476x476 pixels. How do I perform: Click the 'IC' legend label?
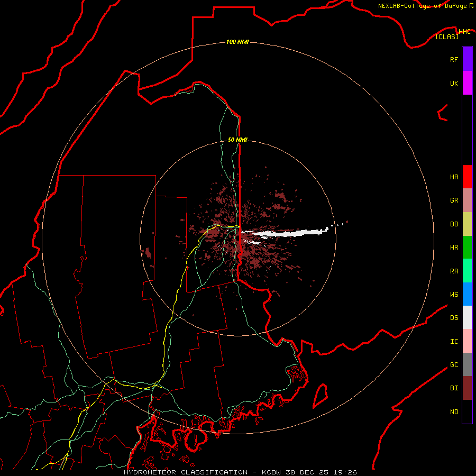click(454, 342)
